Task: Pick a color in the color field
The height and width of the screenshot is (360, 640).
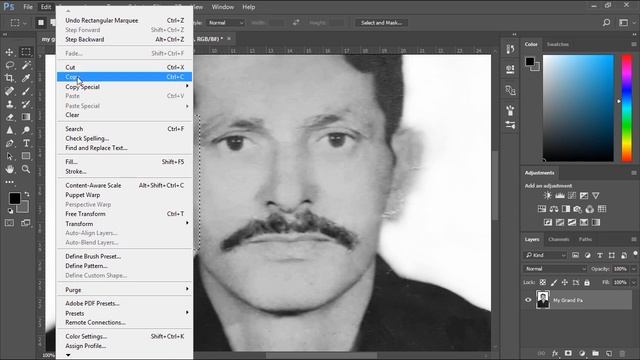Action: (578, 108)
